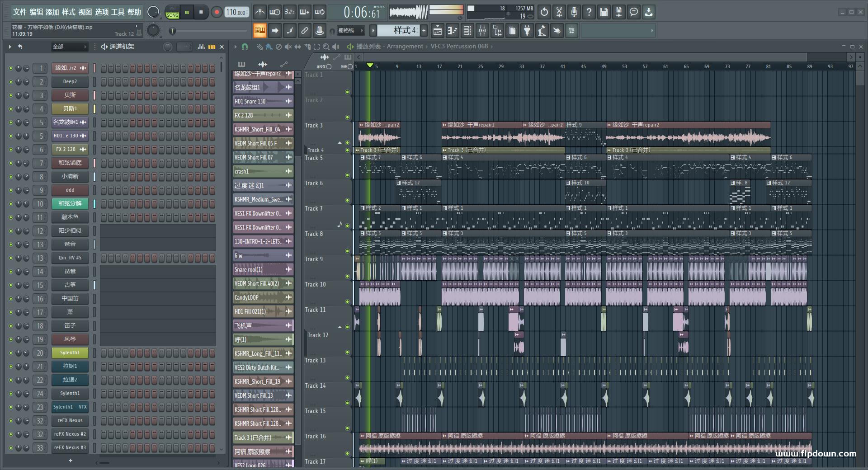Toggle blend recording overdub icon
Screen dimensions: 868x470
305,12
